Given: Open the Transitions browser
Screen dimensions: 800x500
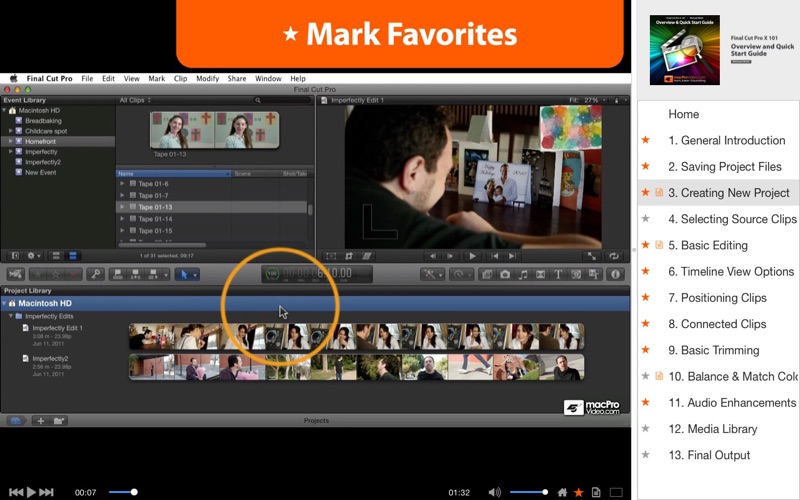Looking at the screenshot, I should click(540, 274).
